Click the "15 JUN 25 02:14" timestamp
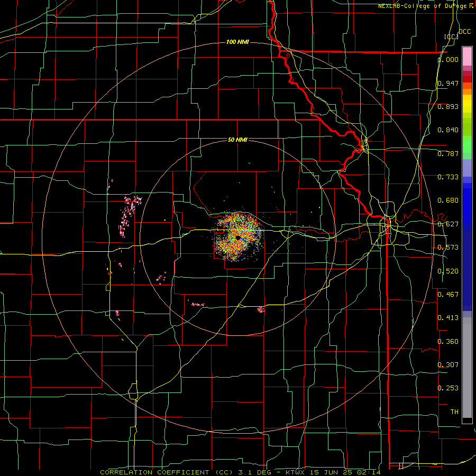Image resolution: width=476 pixels, height=476 pixels. tap(345, 472)
